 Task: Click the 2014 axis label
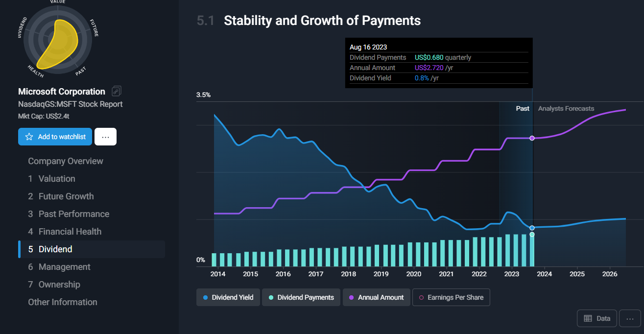pyautogui.click(x=218, y=274)
